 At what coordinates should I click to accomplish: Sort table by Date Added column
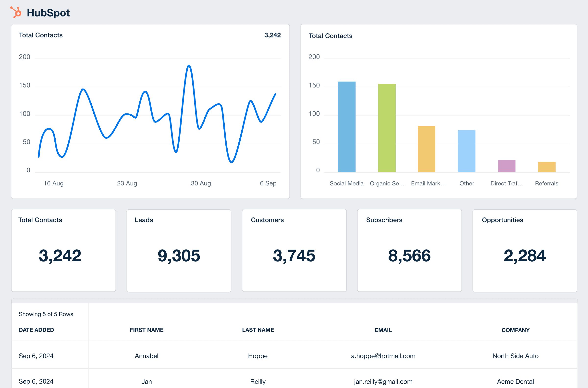(x=36, y=330)
